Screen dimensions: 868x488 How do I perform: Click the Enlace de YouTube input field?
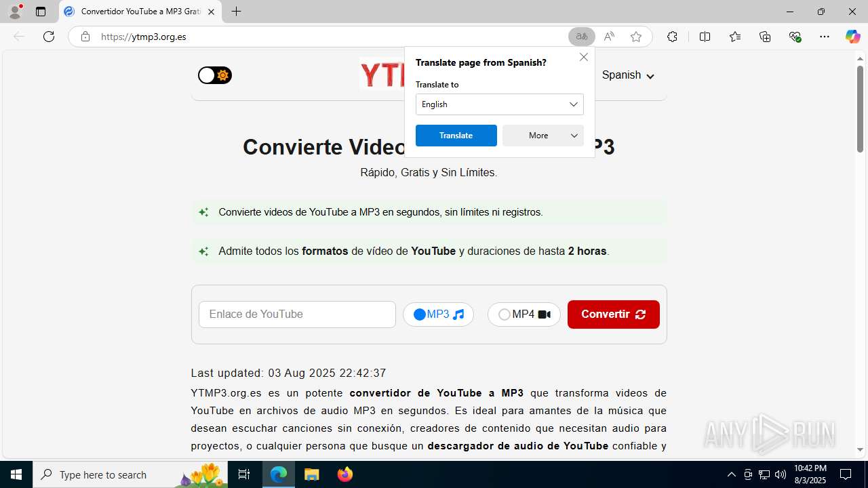pos(297,314)
